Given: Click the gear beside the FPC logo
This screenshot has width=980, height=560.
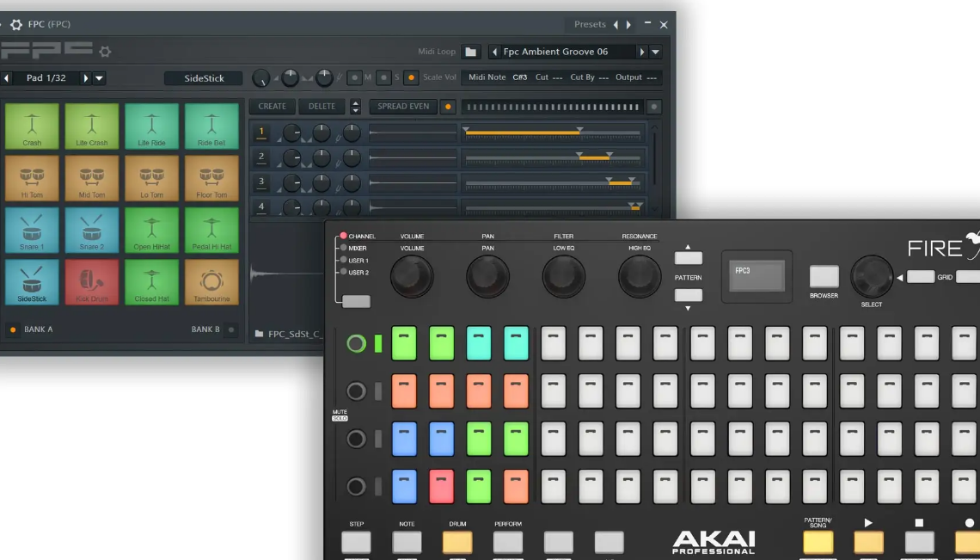Looking at the screenshot, I should (x=105, y=52).
